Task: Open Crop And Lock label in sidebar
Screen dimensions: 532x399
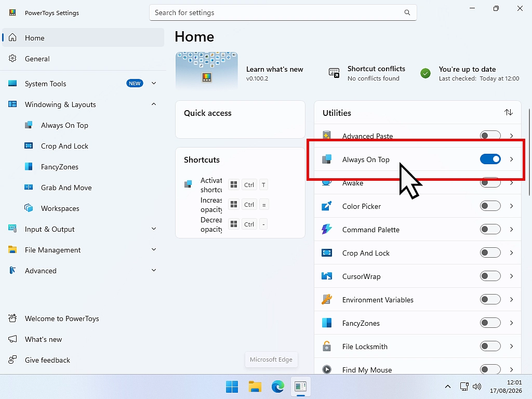Action: [64, 146]
